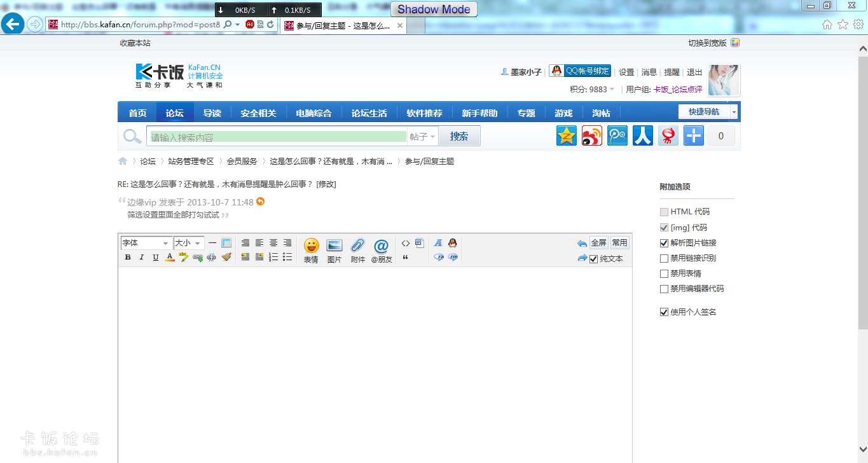
Task: Set the font color in editor
Action: pos(170,258)
